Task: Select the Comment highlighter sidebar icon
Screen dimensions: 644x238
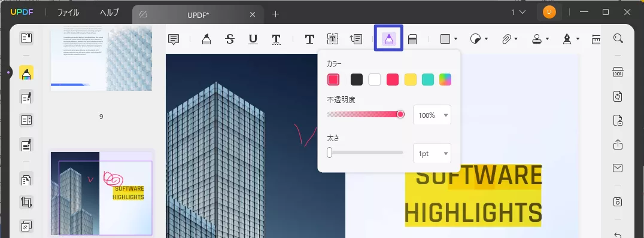Action: tap(26, 74)
